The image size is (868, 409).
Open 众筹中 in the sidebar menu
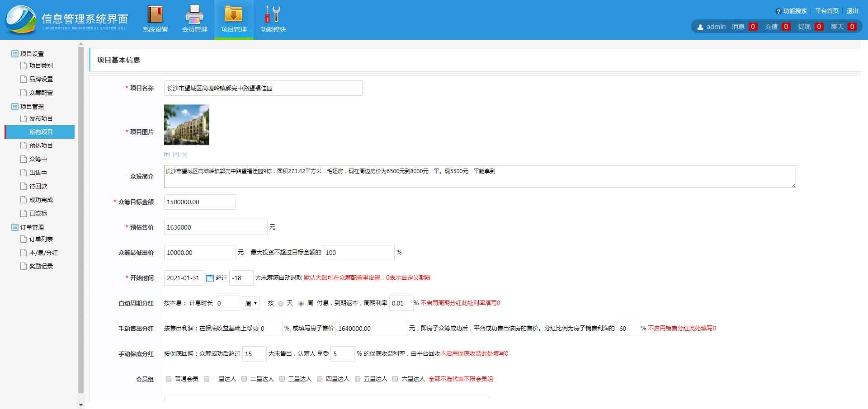pyautogui.click(x=38, y=159)
